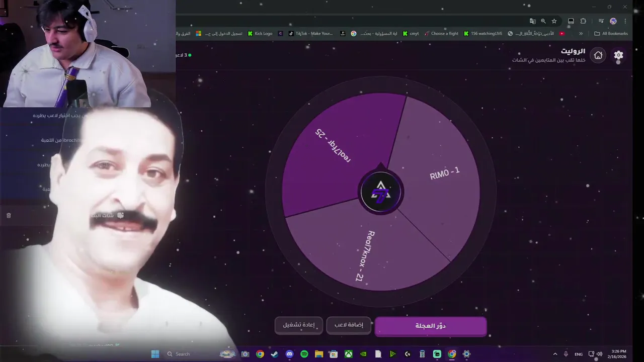644x362 pixels.
Task: Open Kick Logo bookmark
Action: pyautogui.click(x=260, y=34)
